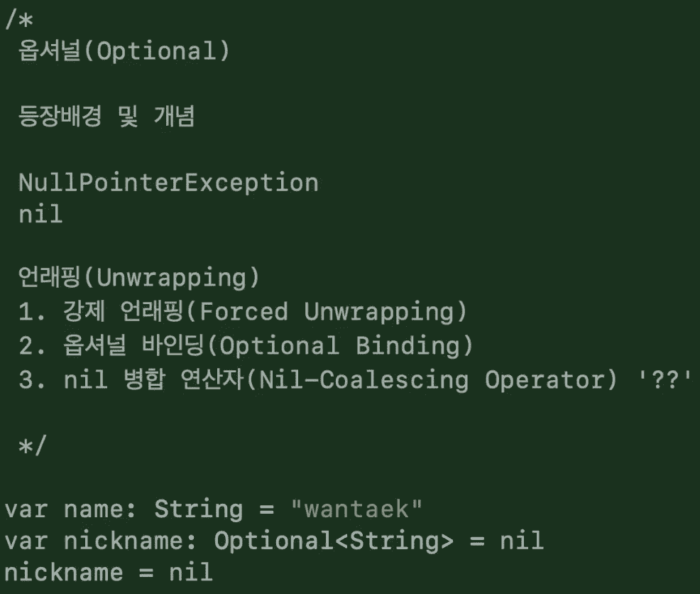Click the closing comment marker */
The image size is (700, 594).
click(x=32, y=446)
